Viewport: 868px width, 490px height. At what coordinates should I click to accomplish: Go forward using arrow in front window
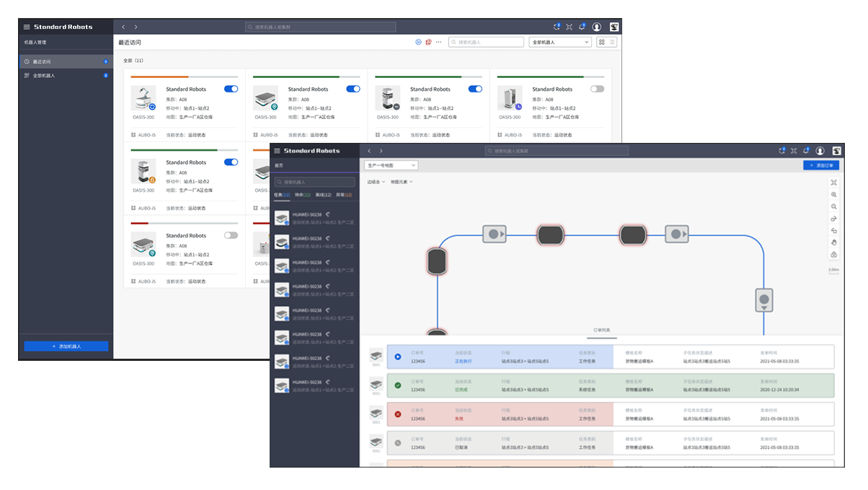(x=381, y=151)
